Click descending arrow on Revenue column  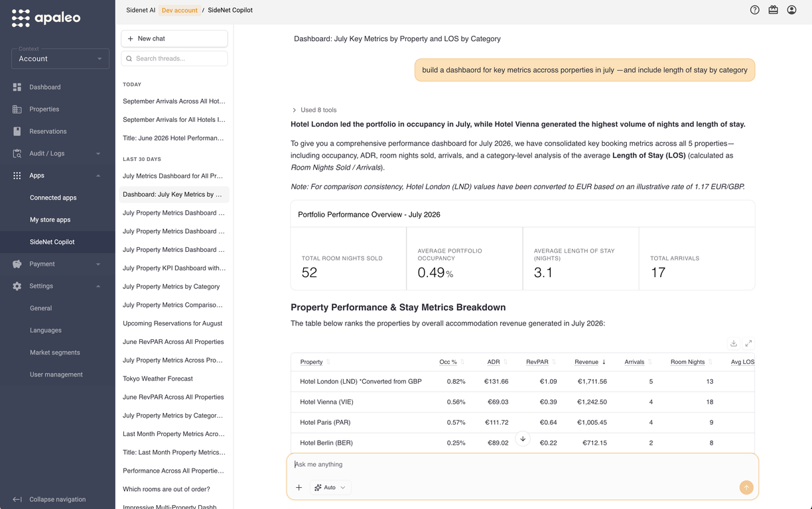pyautogui.click(x=604, y=362)
